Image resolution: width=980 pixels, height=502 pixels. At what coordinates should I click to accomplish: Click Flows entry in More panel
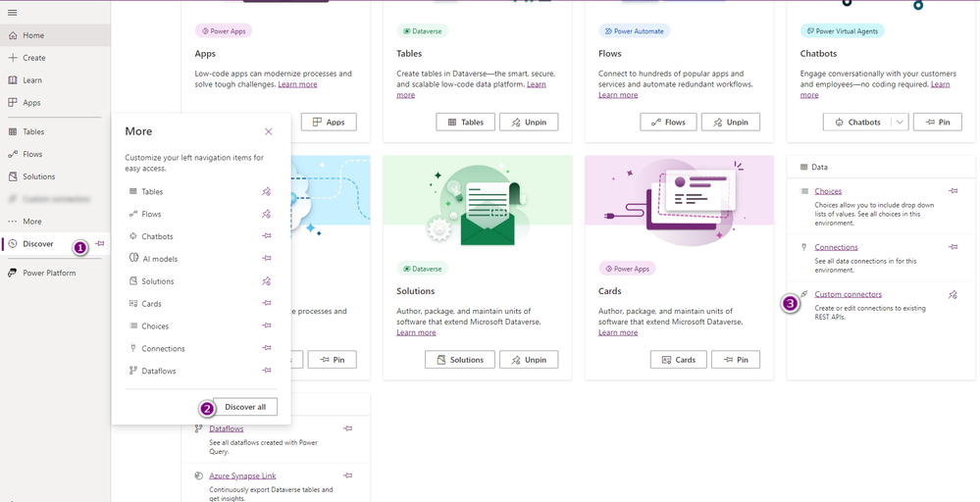pyautogui.click(x=151, y=214)
